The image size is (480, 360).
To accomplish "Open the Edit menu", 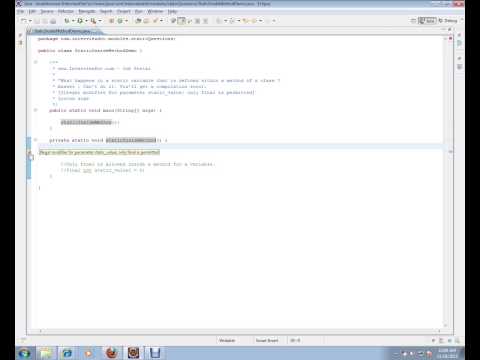I will (32, 11).
